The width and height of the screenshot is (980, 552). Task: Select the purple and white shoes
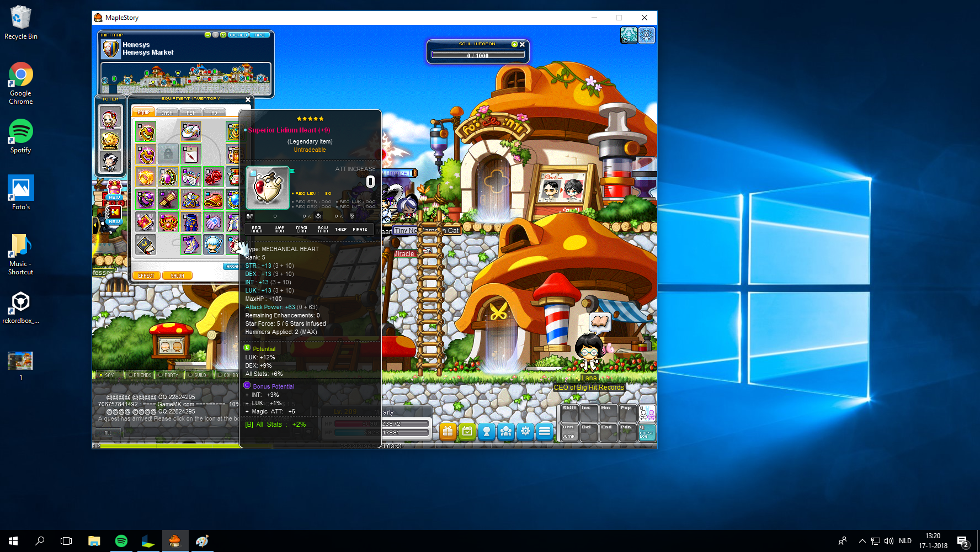click(191, 245)
